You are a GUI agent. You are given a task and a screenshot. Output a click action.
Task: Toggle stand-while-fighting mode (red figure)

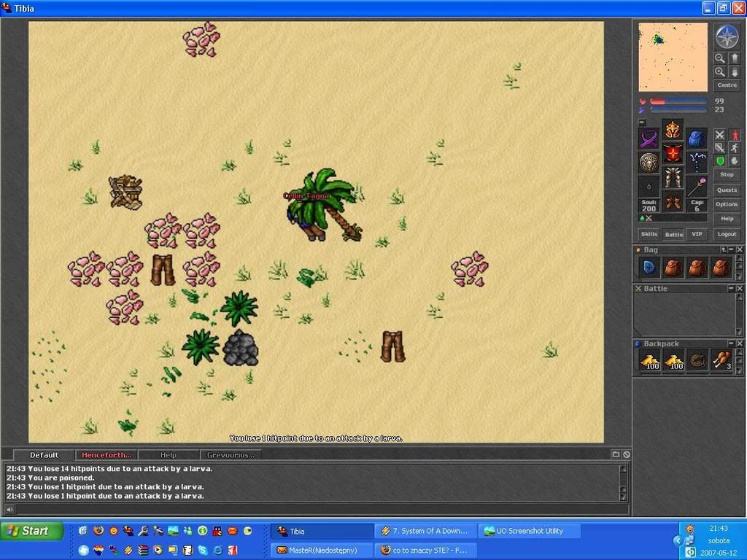[735, 135]
